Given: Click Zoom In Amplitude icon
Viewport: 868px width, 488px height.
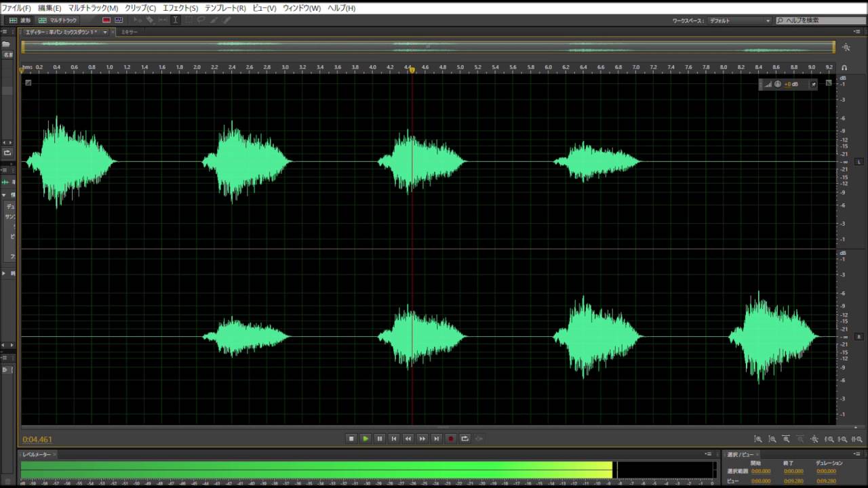Looking at the screenshot, I should coord(758,439).
